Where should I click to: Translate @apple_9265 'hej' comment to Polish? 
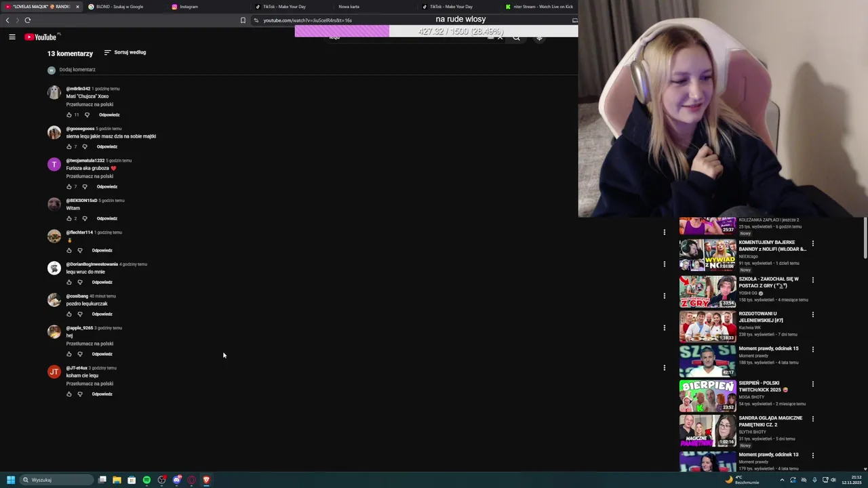click(x=90, y=344)
